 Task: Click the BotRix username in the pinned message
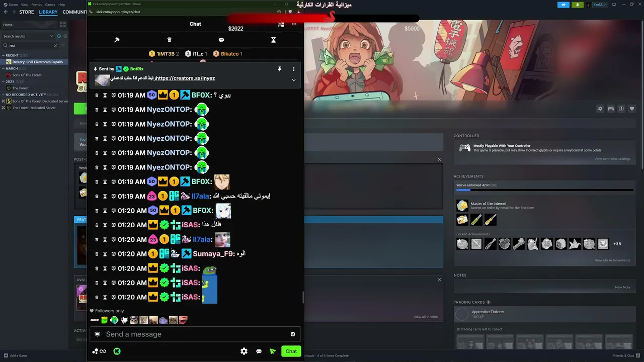click(x=137, y=69)
